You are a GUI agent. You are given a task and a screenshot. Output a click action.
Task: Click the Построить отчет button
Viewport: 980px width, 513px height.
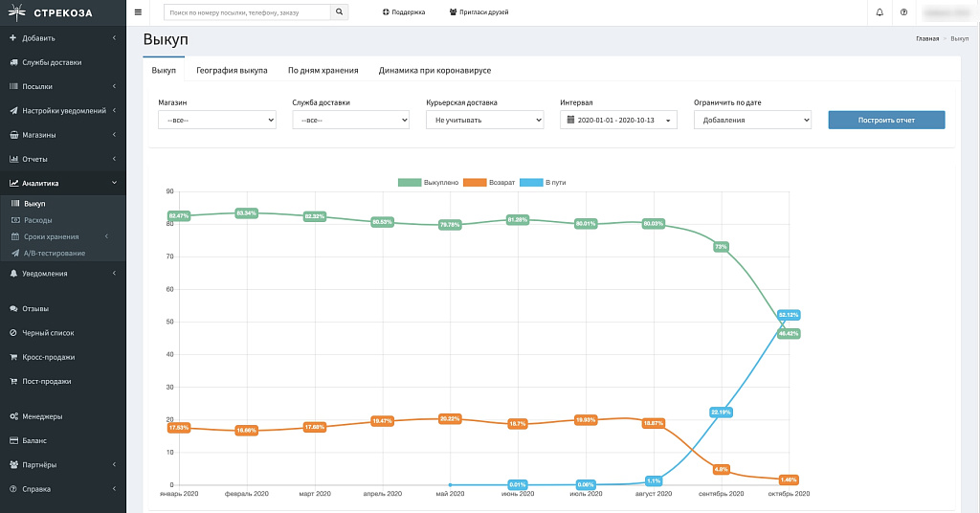886,121
